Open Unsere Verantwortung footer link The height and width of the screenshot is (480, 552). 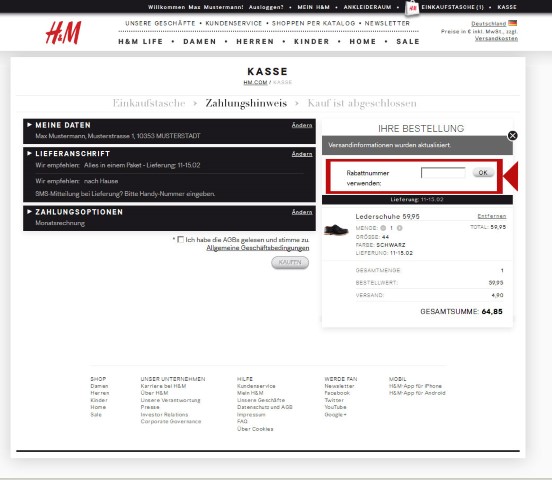pos(170,400)
